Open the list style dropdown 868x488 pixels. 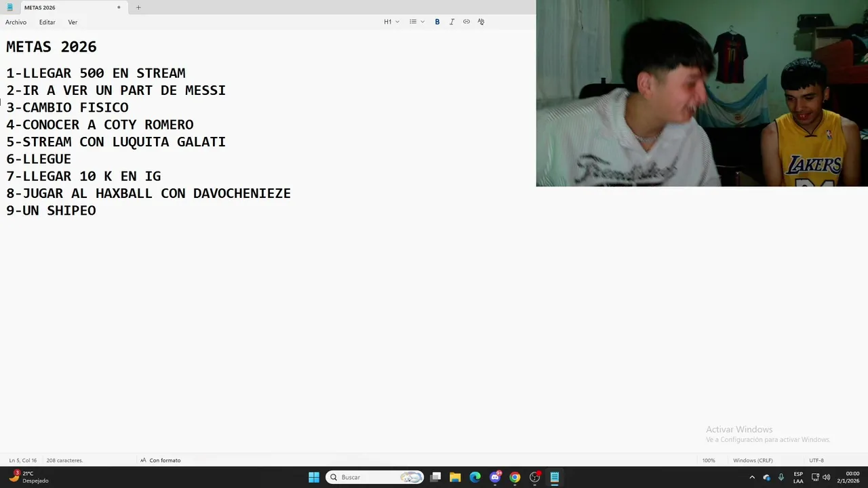417,22
